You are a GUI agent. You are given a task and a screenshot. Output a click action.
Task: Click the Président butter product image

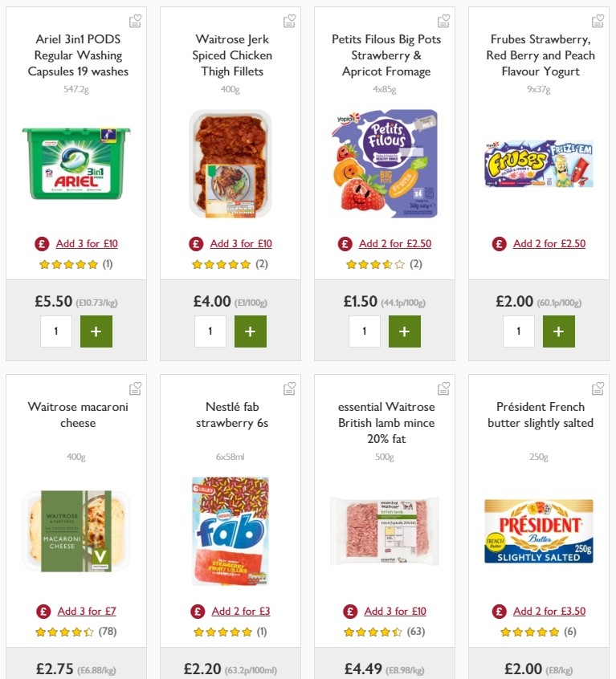pyautogui.click(x=539, y=531)
